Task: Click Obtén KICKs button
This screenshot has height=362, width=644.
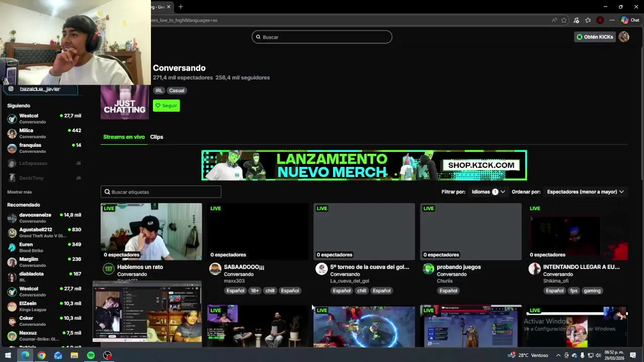Action: click(x=595, y=37)
